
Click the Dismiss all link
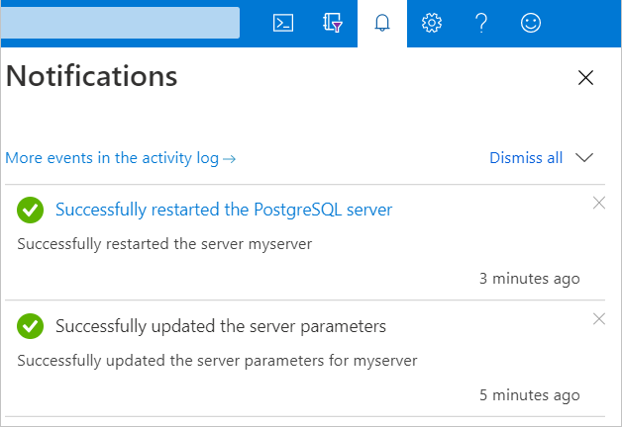click(x=526, y=158)
